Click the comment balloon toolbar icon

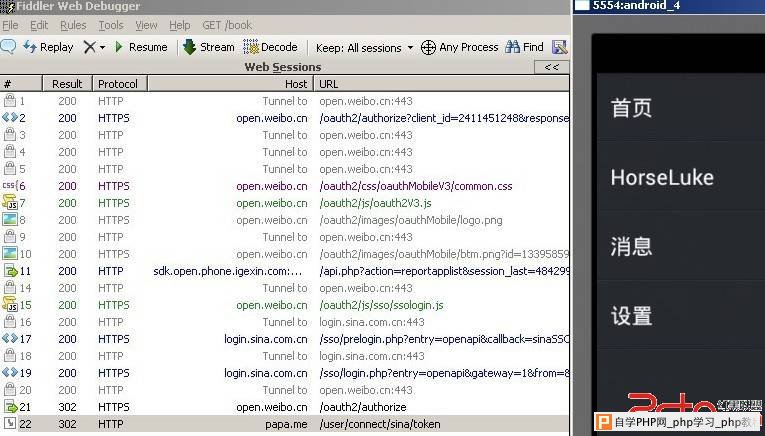point(8,47)
